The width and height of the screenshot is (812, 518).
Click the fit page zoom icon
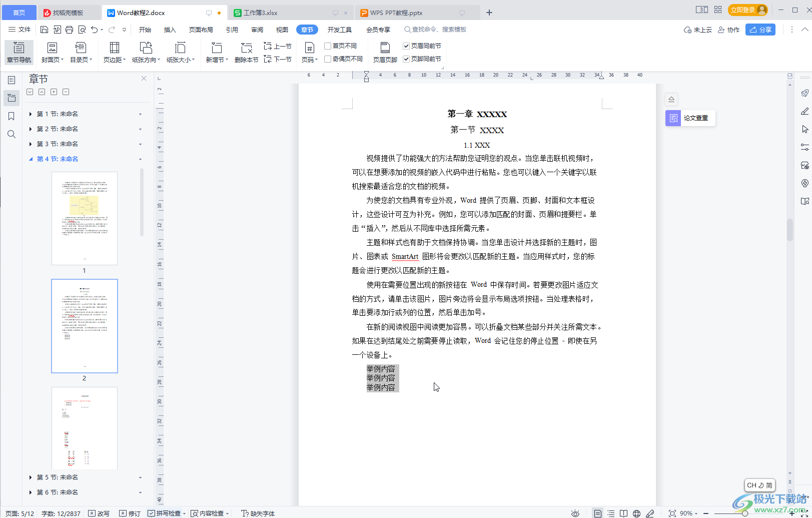(672, 513)
